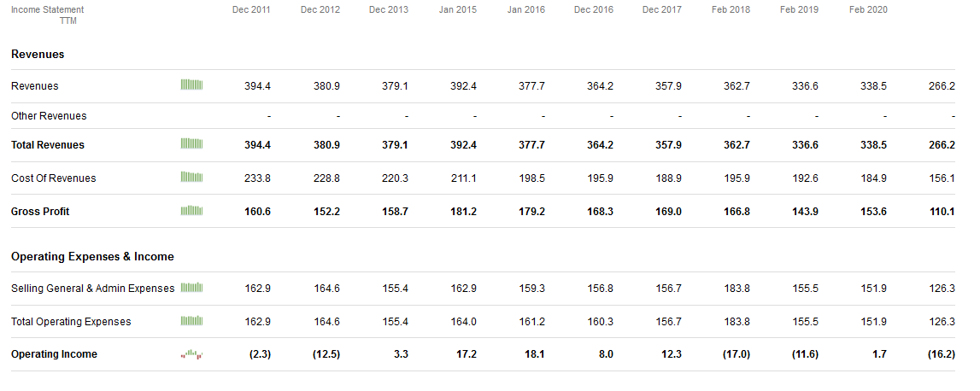
Task: Select the Feb 2020 column header
Action: click(x=868, y=10)
